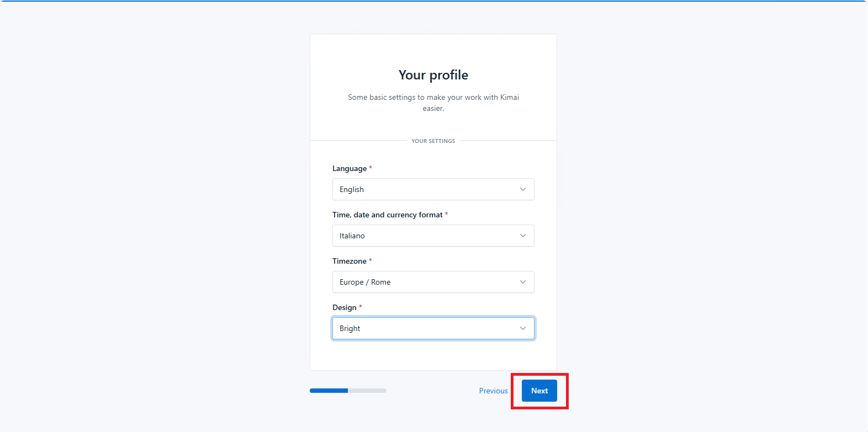The height and width of the screenshot is (432, 868).
Task: Click the filled part of the progress bar
Action: [329, 391]
